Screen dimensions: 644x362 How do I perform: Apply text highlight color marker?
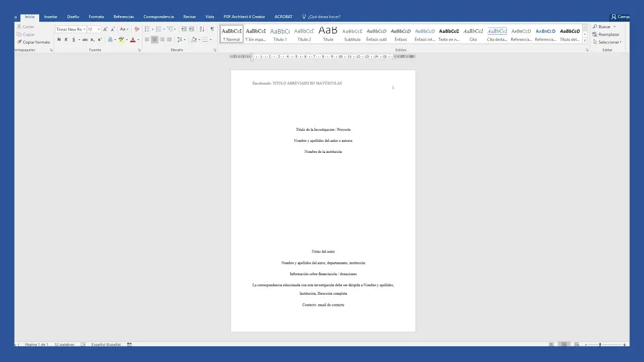click(x=121, y=40)
